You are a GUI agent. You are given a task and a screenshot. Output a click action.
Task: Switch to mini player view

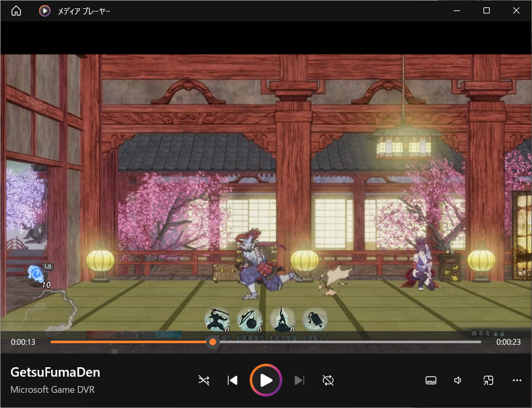(x=488, y=380)
